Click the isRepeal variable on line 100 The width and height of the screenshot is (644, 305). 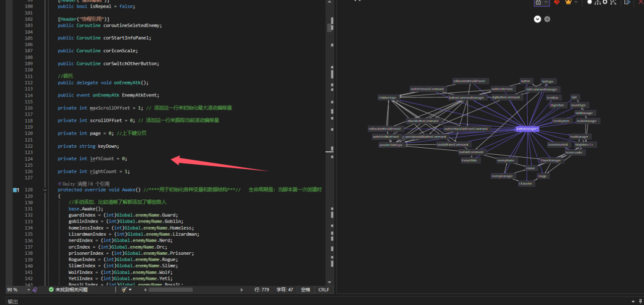coord(104,7)
